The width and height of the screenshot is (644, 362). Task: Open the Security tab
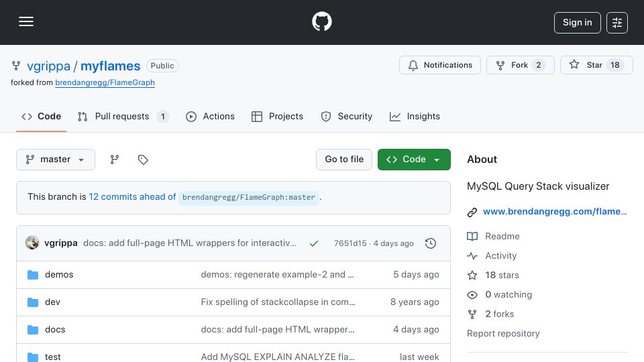pyautogui.click(x=347, y=117)
